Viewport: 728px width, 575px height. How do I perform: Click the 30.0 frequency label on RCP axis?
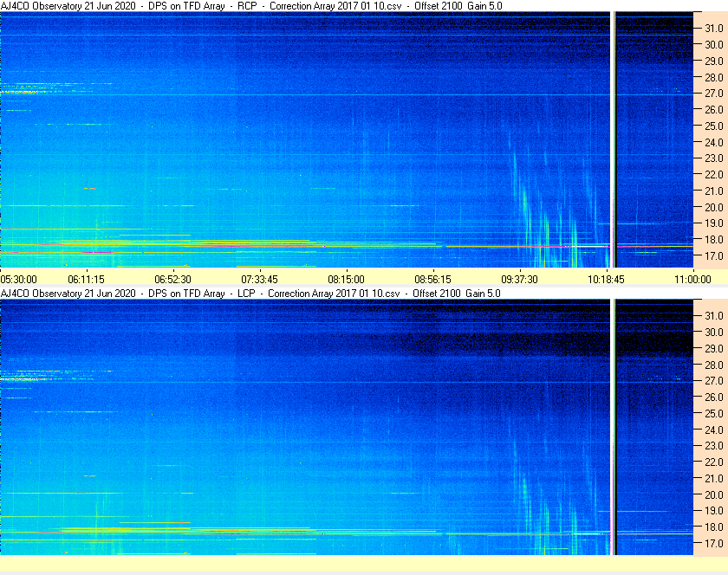point(714,44)
